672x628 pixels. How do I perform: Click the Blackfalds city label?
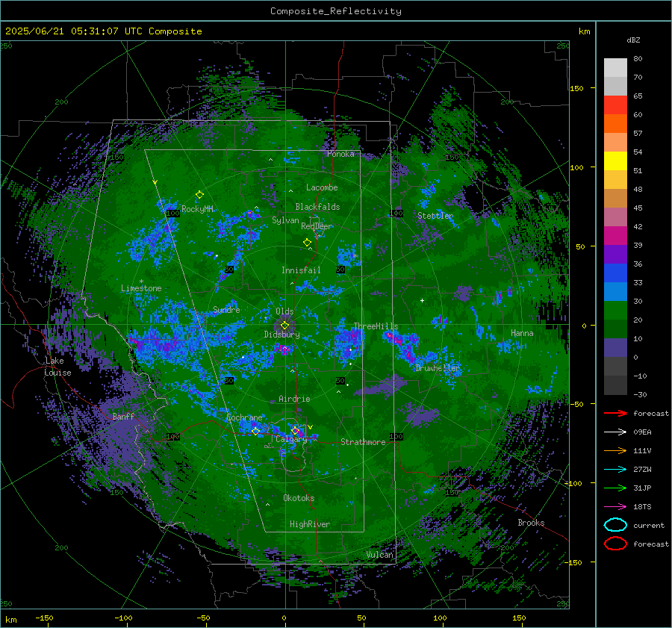317,207
